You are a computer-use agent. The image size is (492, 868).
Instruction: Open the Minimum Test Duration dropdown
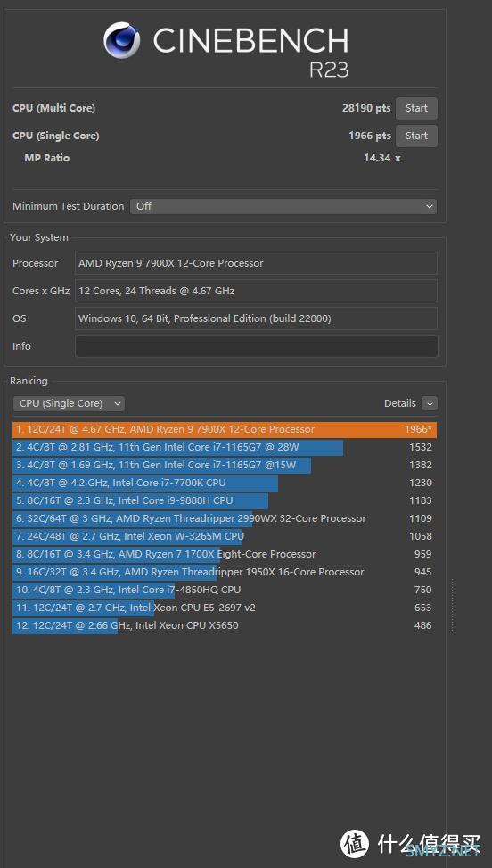point(283,206)
